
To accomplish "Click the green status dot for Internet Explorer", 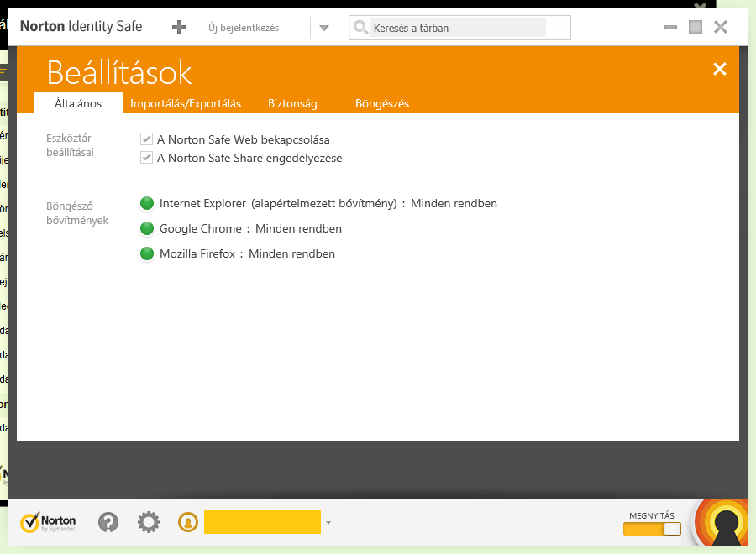I will (x=147, y=203).
